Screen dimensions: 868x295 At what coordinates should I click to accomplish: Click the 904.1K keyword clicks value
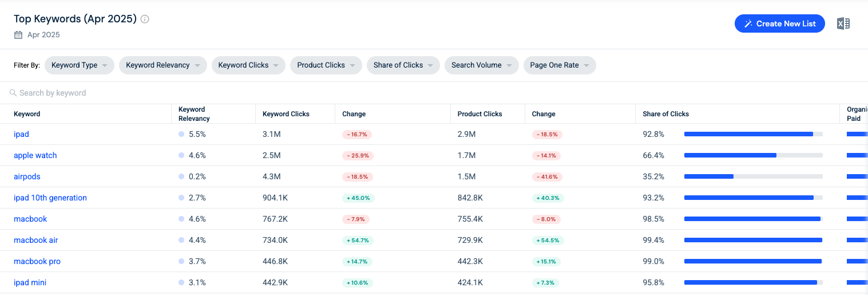(x=275, y=198)
